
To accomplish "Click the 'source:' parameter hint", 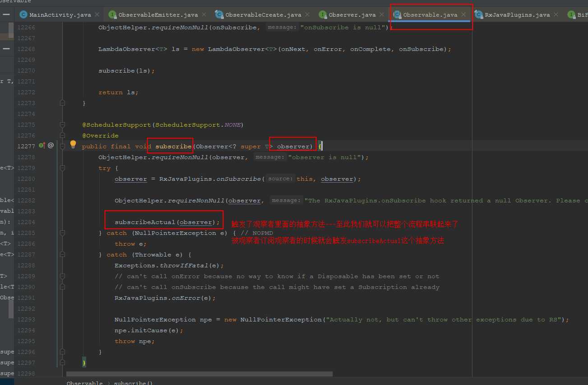I will pos(280,179).
